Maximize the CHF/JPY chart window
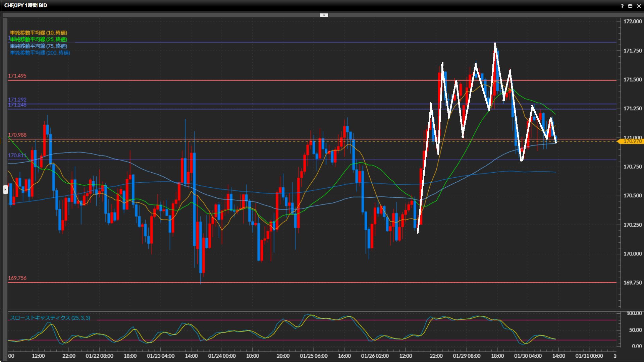The height and width of the screenshot is (362, 644). pyautogui.click(x=630, y=6)
